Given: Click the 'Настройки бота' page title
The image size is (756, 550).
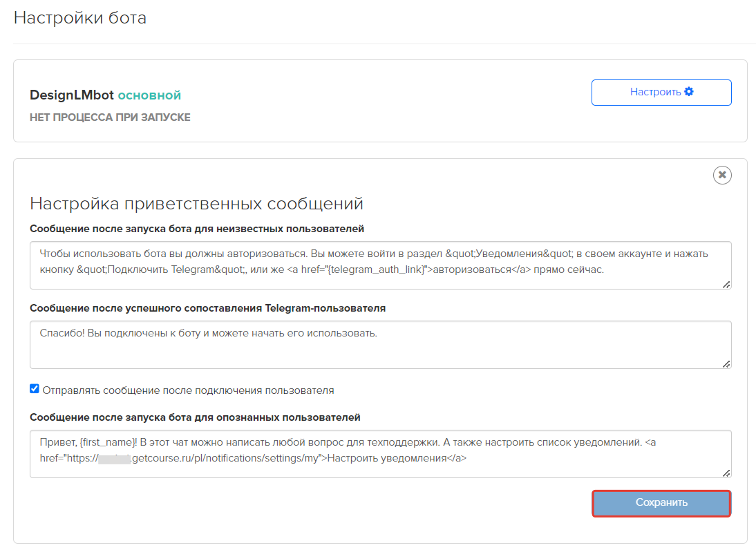Looking at the screenshot, I should point(80,18).
